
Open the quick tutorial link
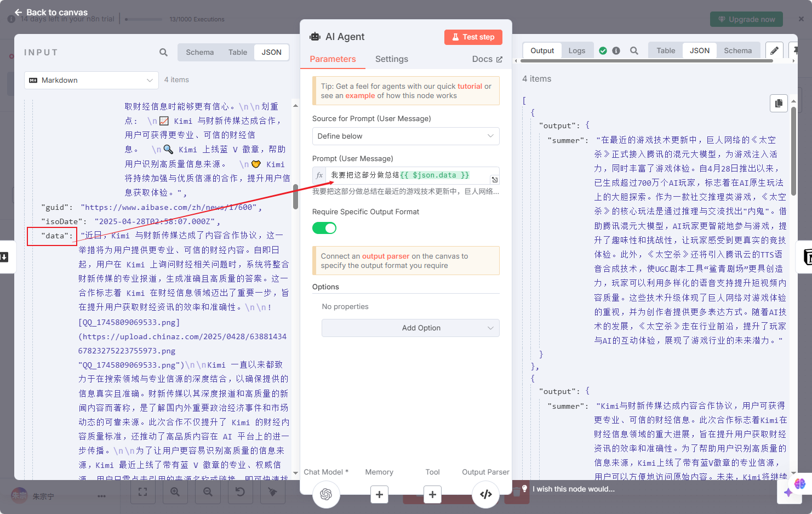pos(470,86)
